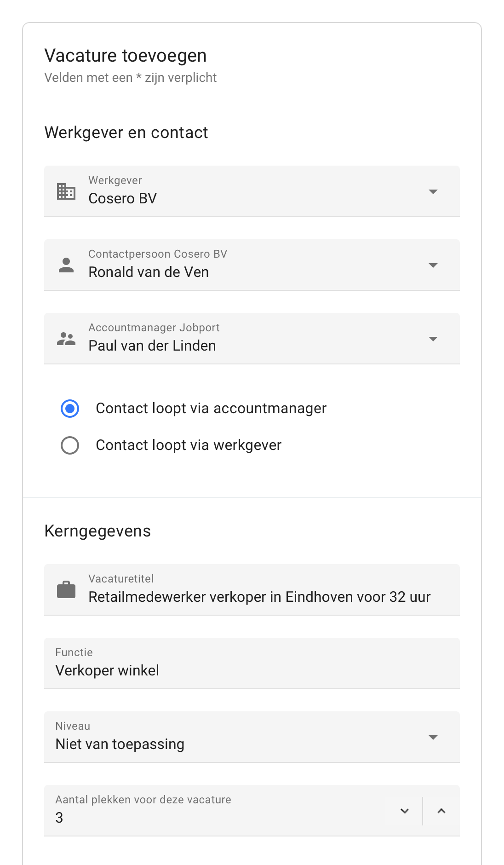Select 'Contact loopt via werkgever' radio
Viewport: 504px width, 865px height.
click(x=70, y=445)
